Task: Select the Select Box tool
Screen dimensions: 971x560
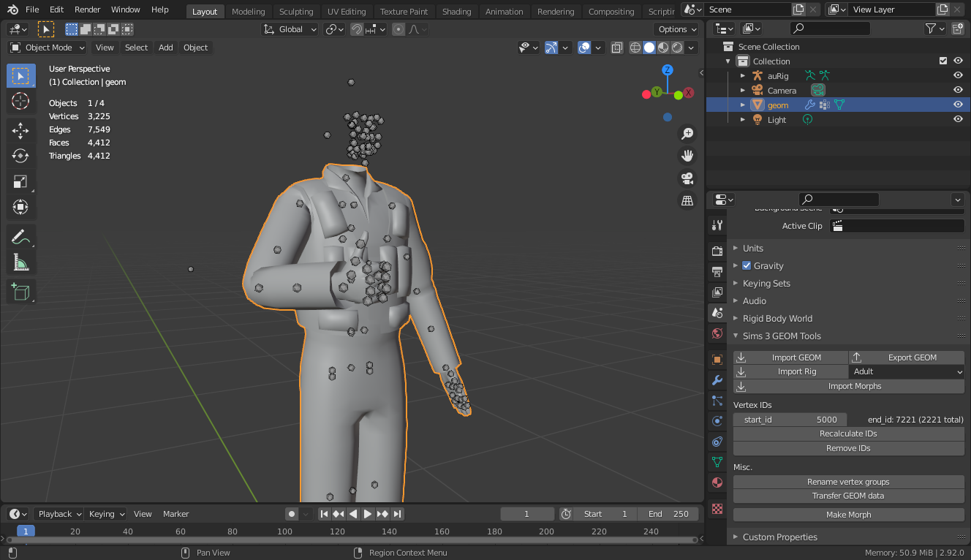Action: point(21,76)
